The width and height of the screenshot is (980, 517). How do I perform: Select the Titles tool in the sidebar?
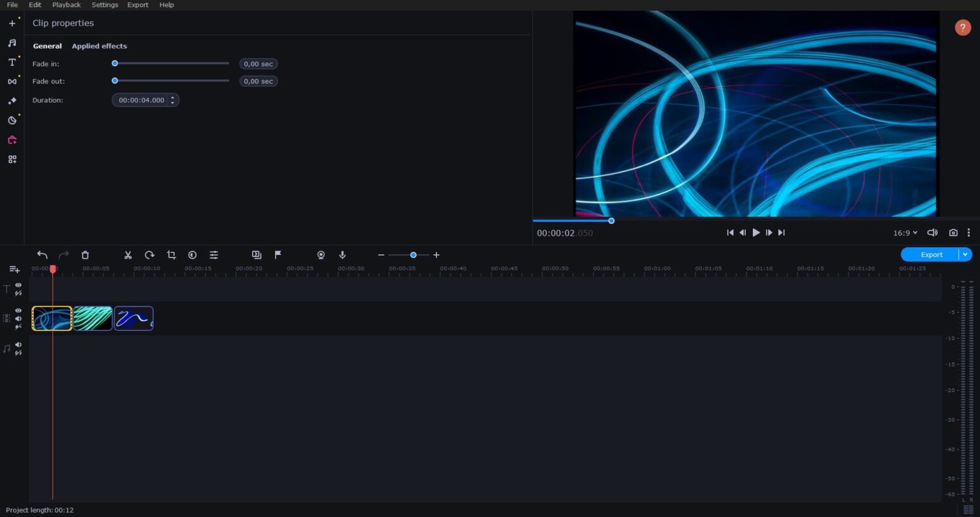[12, 62]
